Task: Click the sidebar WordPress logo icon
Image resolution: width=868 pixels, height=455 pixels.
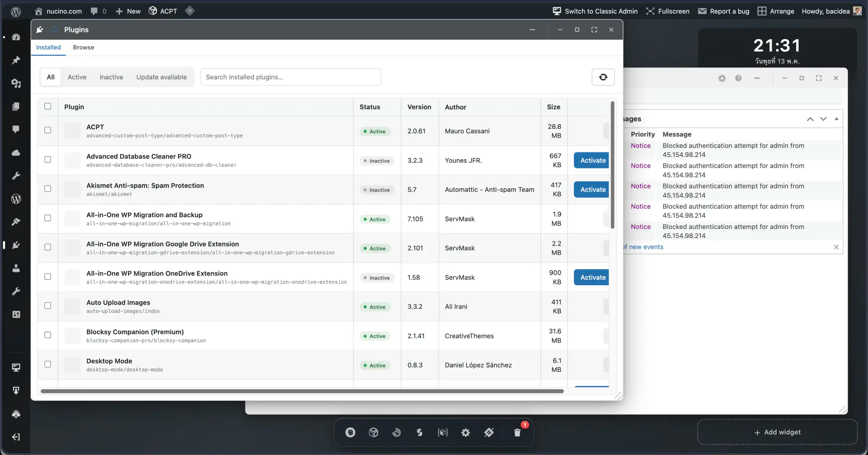Action: [x=16, y=199]
